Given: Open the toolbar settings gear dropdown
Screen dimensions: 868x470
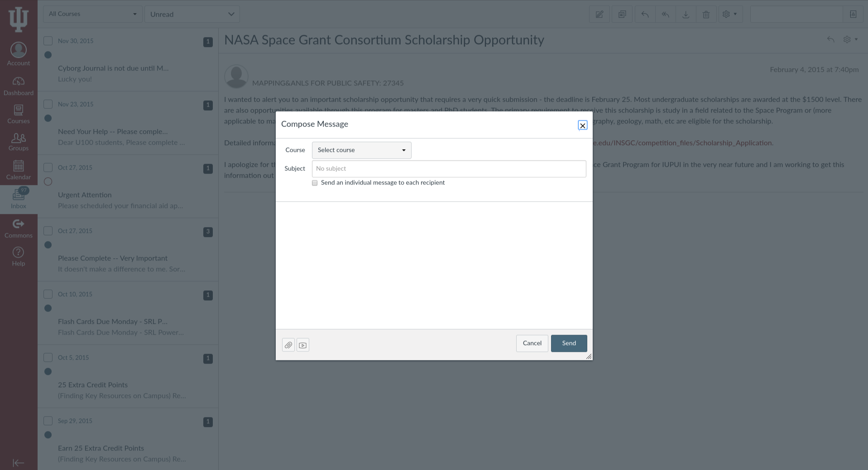Looking at the screenshot, I should (x=730, y=14).
